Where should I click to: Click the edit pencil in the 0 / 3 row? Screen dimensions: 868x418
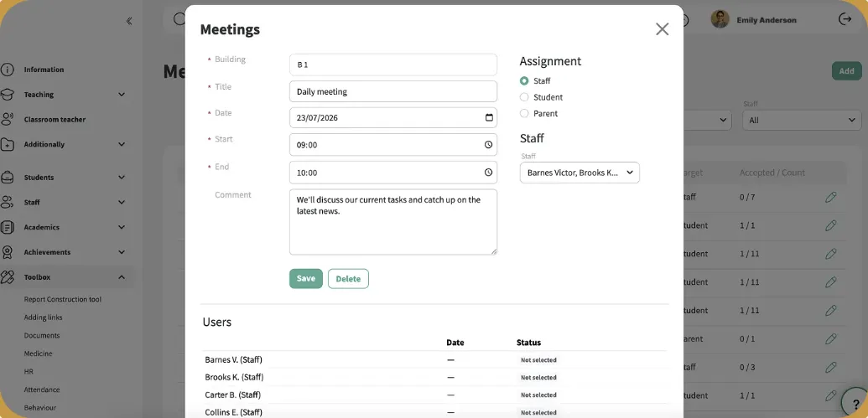coord(830,367)
